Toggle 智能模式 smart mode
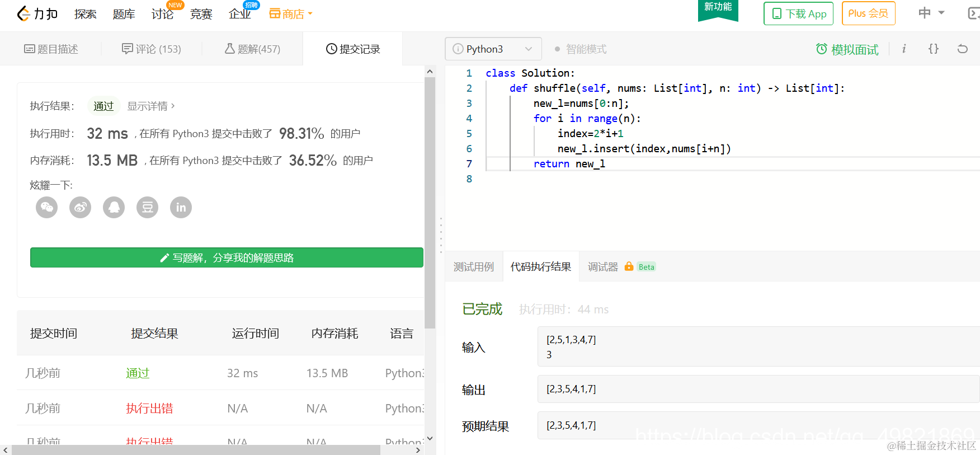Image resolution: width=980 pixels, height=455 pixels. coord(581,49)
